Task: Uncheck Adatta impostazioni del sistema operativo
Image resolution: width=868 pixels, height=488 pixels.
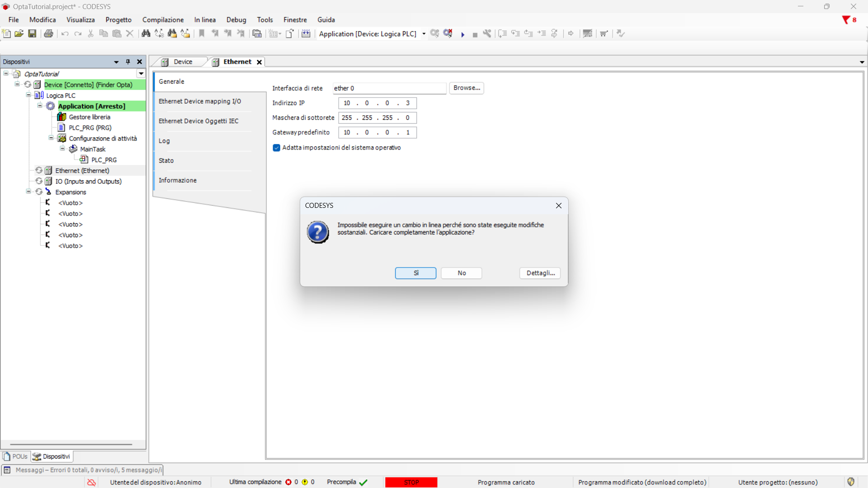Action: tap(276, 148)
